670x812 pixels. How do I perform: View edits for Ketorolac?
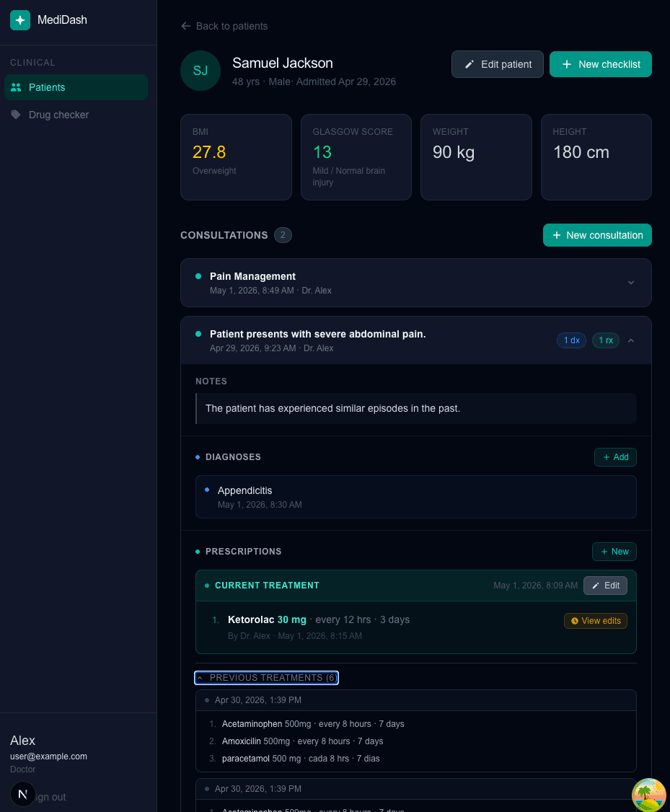(595, 620)
